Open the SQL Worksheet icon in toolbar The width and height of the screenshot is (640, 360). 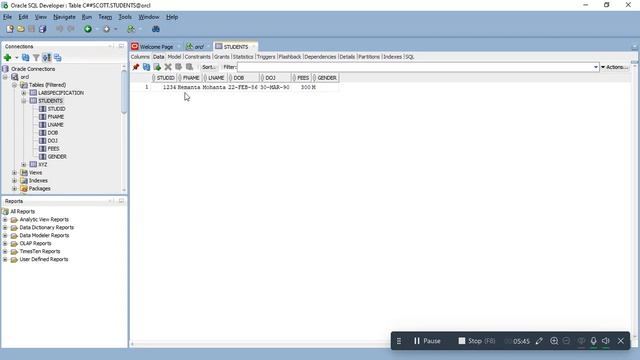coord(131,29)
